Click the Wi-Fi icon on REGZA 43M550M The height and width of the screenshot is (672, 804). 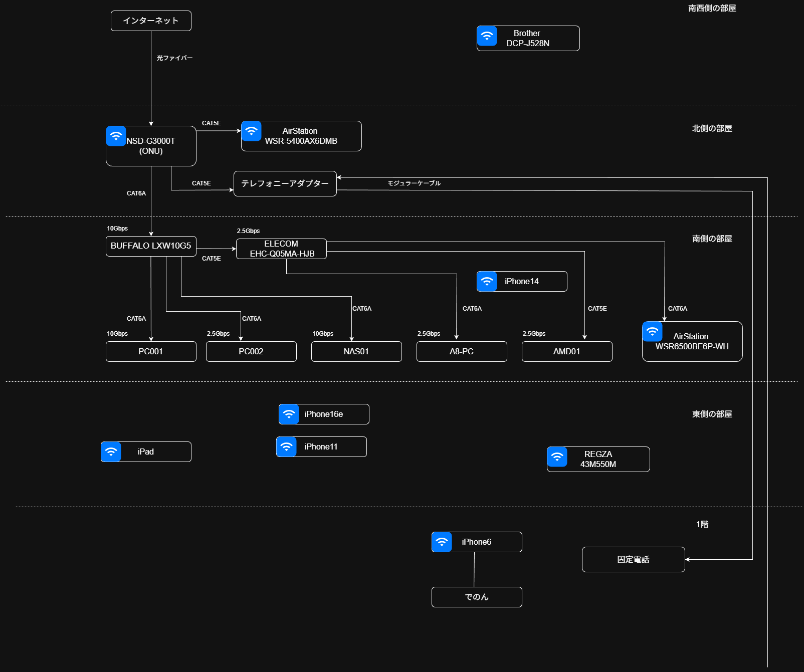click(557, 457)
